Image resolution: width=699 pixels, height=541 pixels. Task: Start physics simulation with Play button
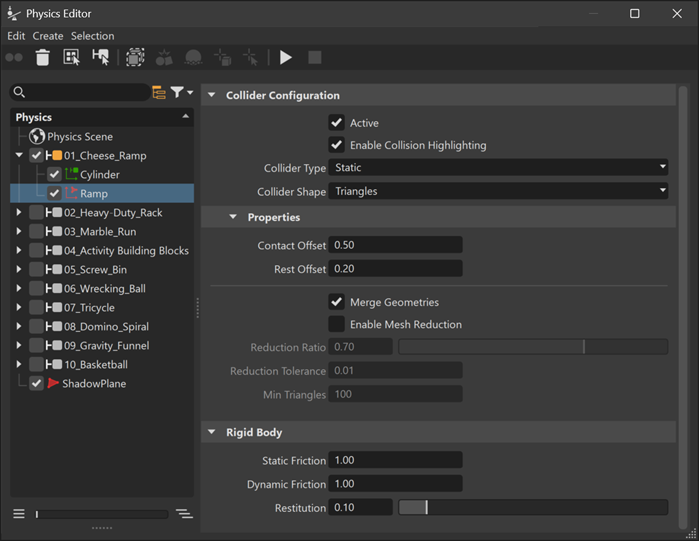click(285, 57)
